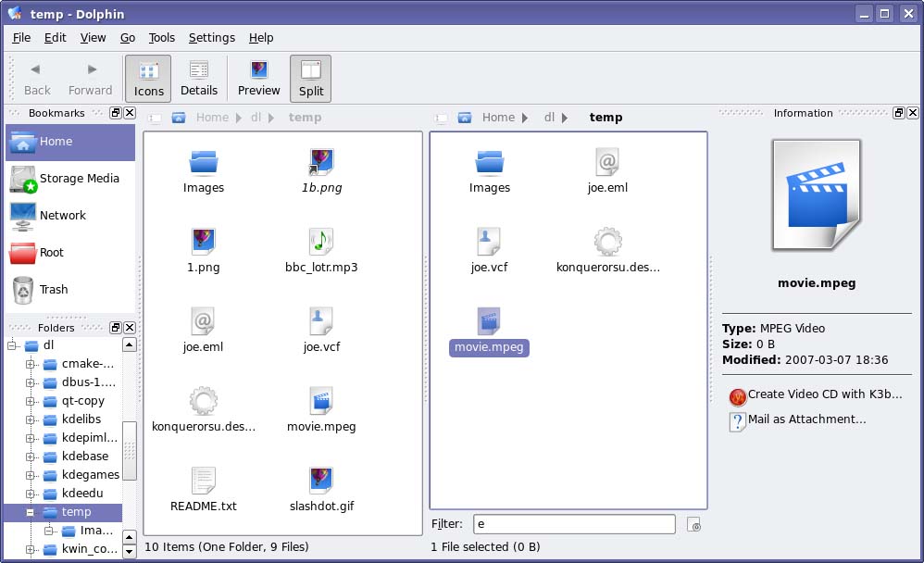Expand the kdelibs folder tree node
Screen dimensions: 924x563
(31, 419)
